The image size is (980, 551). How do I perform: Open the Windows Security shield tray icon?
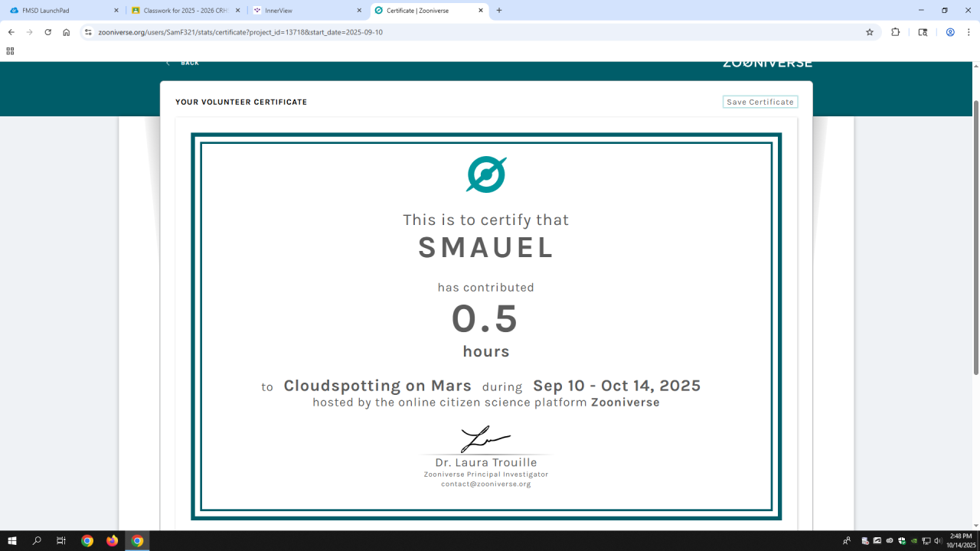pyautogui.click(x=902, y=541)
